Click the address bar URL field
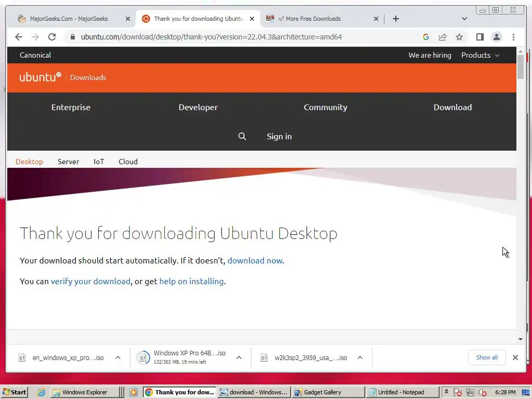Viewport: 532px width, 399px height. tap(211, 37)
